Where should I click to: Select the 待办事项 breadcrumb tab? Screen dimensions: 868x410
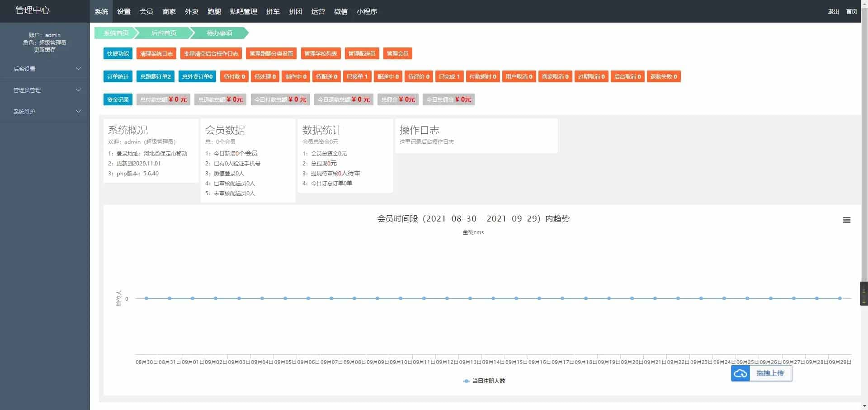pos(219,33)
